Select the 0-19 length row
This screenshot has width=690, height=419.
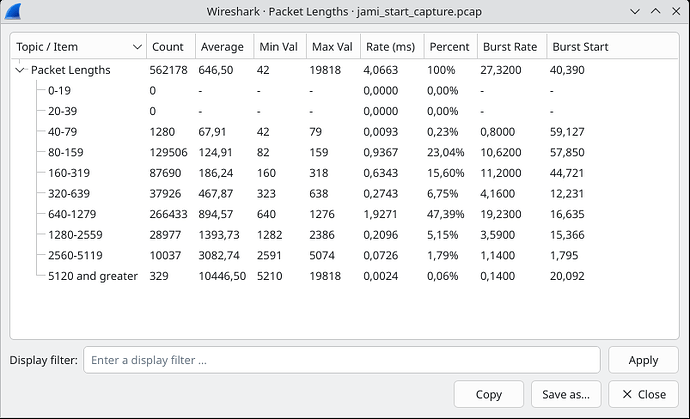[344, 91]
